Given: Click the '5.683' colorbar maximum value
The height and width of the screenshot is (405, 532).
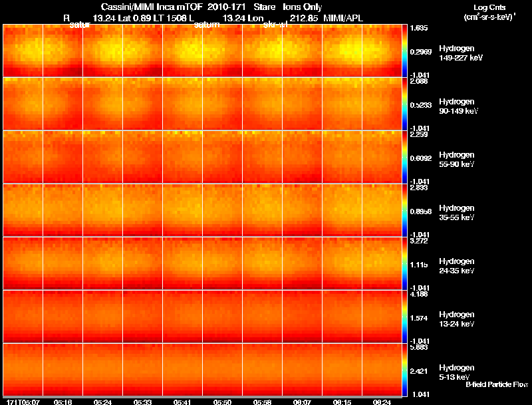Looking at the screenshot, I should [x=419, y=347].
